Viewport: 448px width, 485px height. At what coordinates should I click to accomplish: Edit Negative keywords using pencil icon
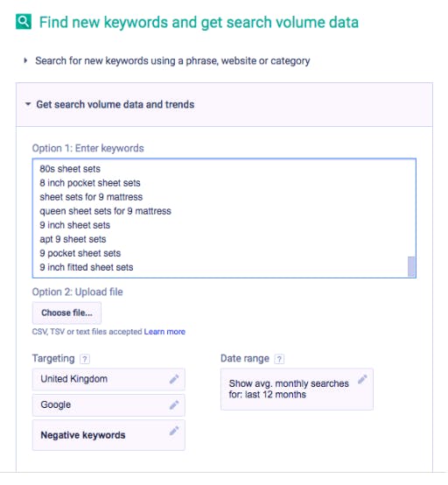[174, 431]
